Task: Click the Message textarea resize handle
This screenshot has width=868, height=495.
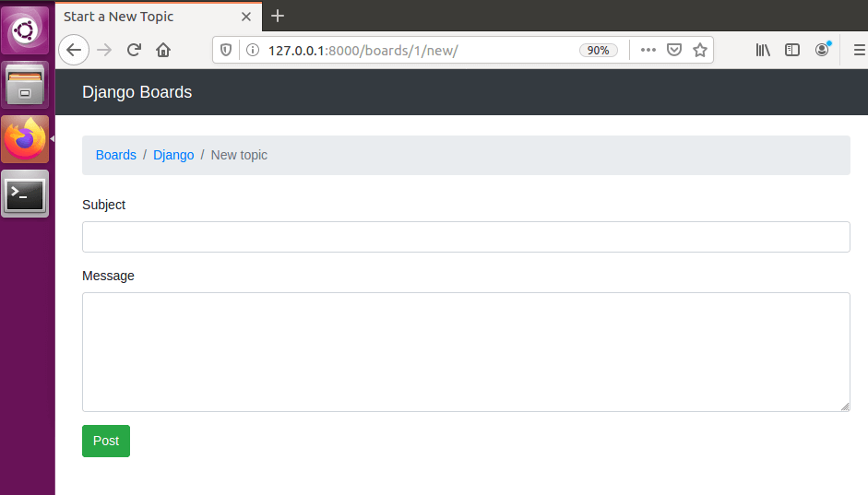Action: point(845,407)
